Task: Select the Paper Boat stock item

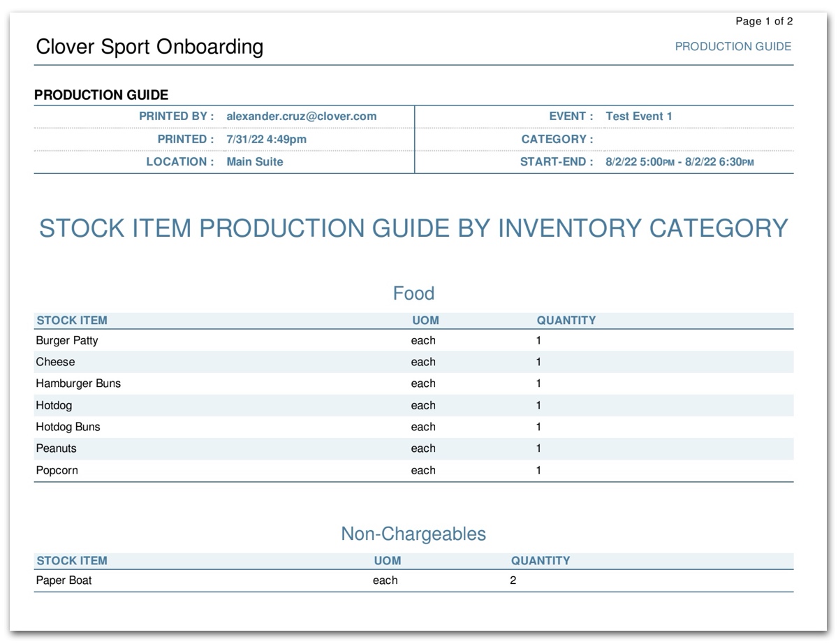Action: [64, 580]
